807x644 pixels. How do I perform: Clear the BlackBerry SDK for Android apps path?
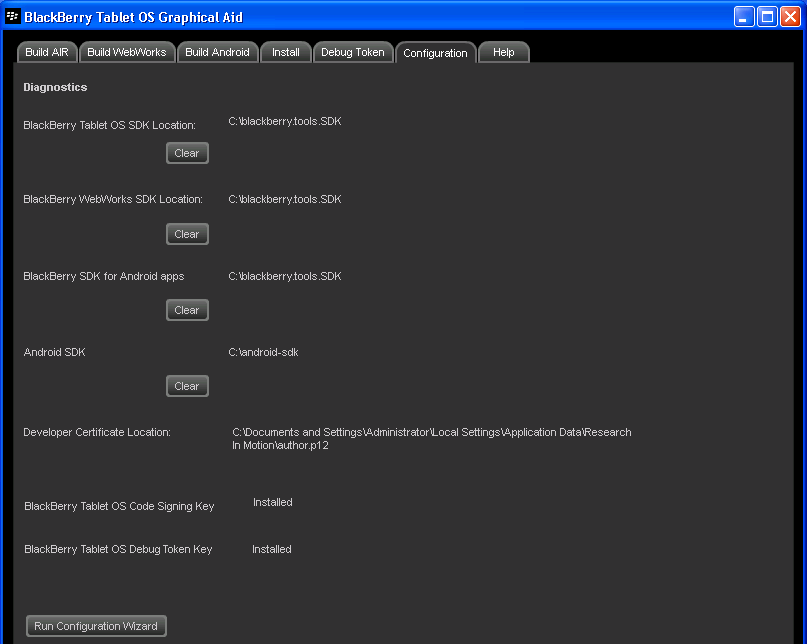(187, 310)
